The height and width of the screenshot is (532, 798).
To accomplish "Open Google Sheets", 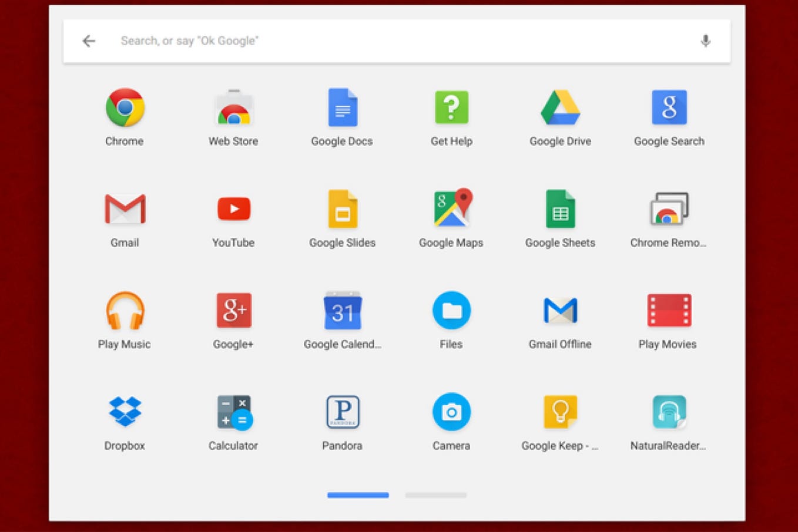I will 559,210.
